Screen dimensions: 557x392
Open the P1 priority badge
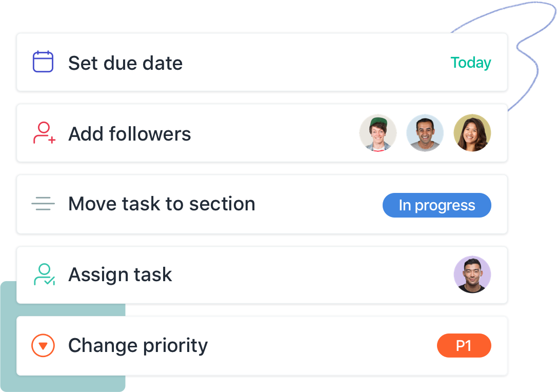click(464, 345)
